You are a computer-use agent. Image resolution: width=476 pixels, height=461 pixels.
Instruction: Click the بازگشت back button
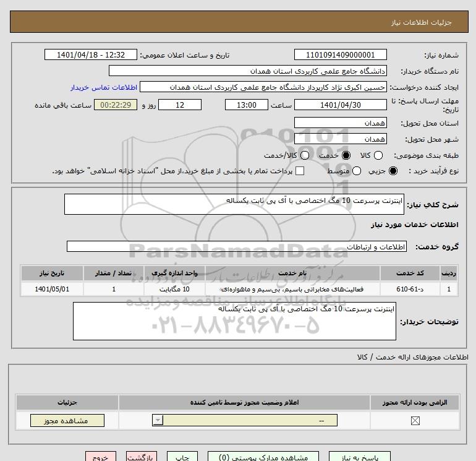142,457
